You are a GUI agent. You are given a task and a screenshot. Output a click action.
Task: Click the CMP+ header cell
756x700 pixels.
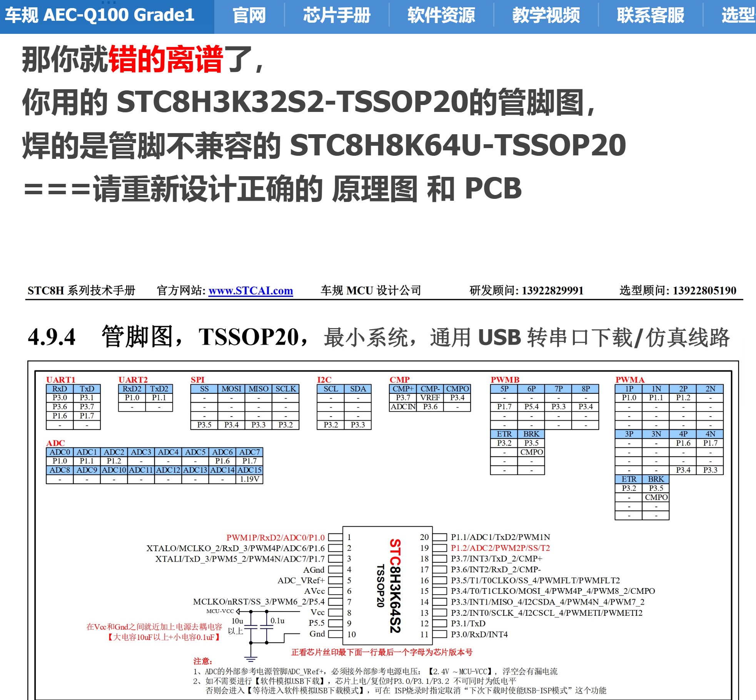[403, 389]
